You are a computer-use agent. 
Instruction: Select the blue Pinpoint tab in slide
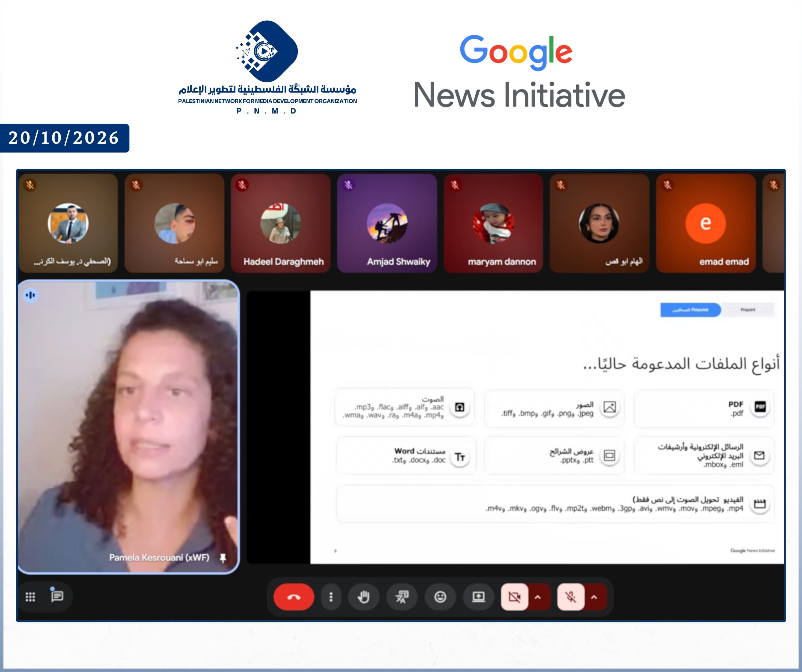(690, 310)
